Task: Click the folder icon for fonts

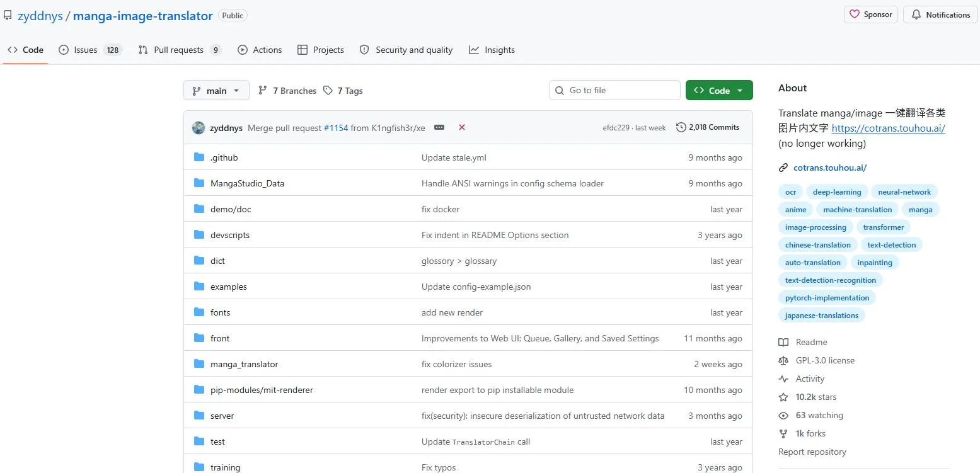Action: (x=199, y=312)
